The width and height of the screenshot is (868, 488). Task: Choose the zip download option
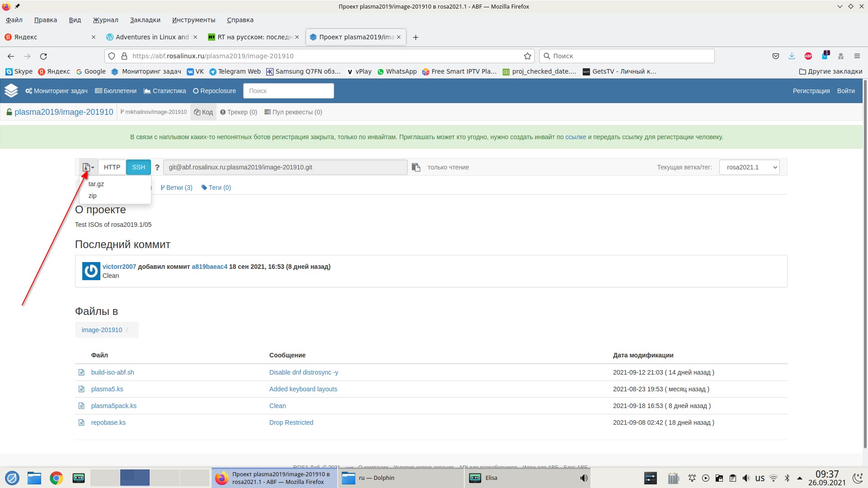point(93,196)
